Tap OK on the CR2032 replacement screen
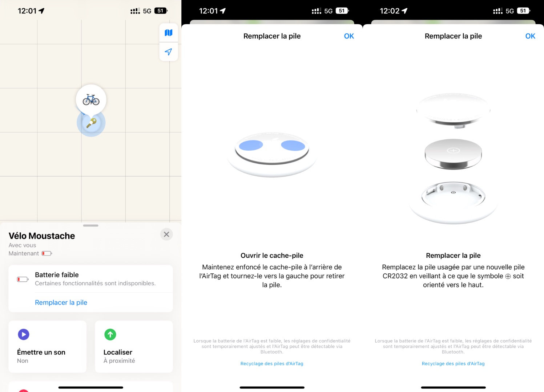 click(x=530, y=36)
